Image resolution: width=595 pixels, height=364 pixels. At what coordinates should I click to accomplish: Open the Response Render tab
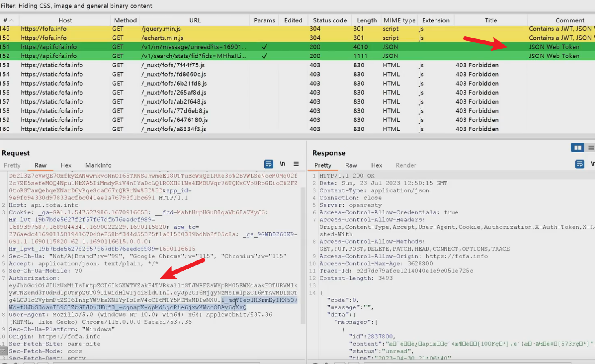click(x=406, y=165)
